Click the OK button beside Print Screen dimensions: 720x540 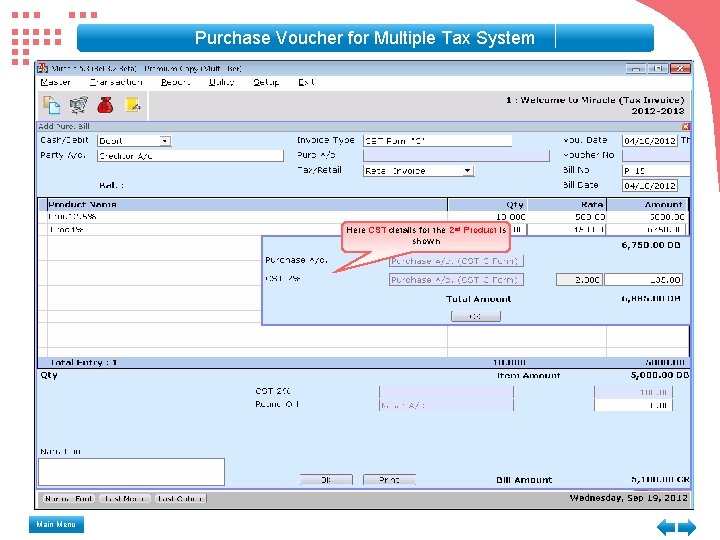pyautogui.click(x=326, y=480)
